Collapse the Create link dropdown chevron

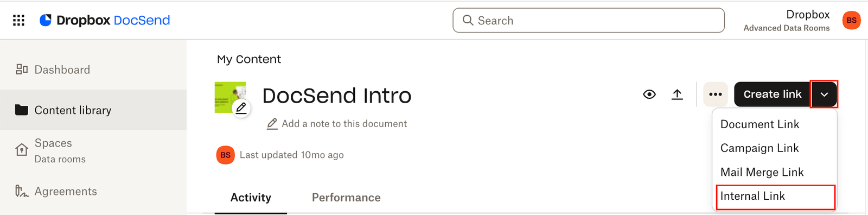click(x=824, y=94)
